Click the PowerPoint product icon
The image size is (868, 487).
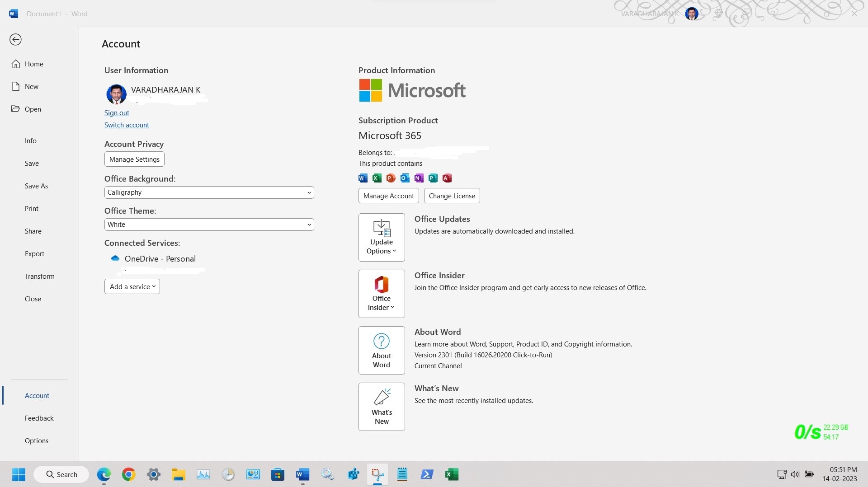click(391, 178)
